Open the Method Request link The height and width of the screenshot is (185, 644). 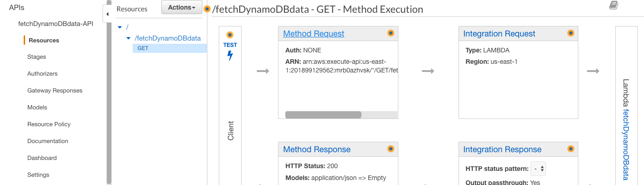[x=314, y=34]
